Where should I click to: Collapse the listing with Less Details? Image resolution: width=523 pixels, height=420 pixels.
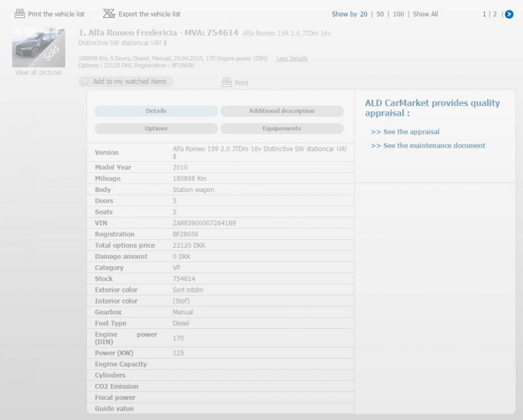292,59
